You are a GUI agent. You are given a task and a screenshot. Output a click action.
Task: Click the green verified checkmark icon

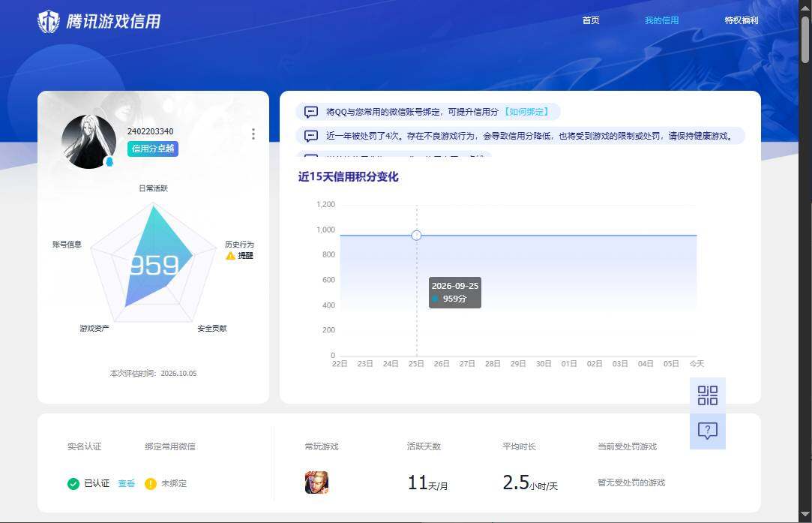(73, 484)
